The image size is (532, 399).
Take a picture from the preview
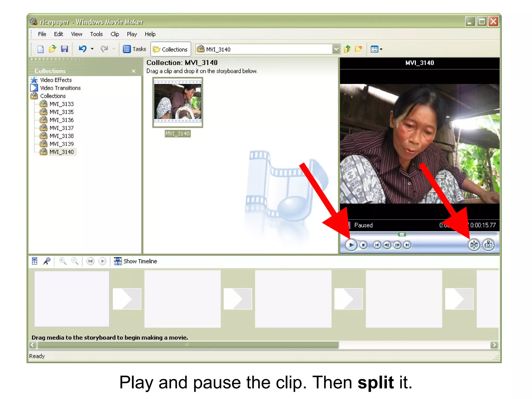[x=489, y=245]
